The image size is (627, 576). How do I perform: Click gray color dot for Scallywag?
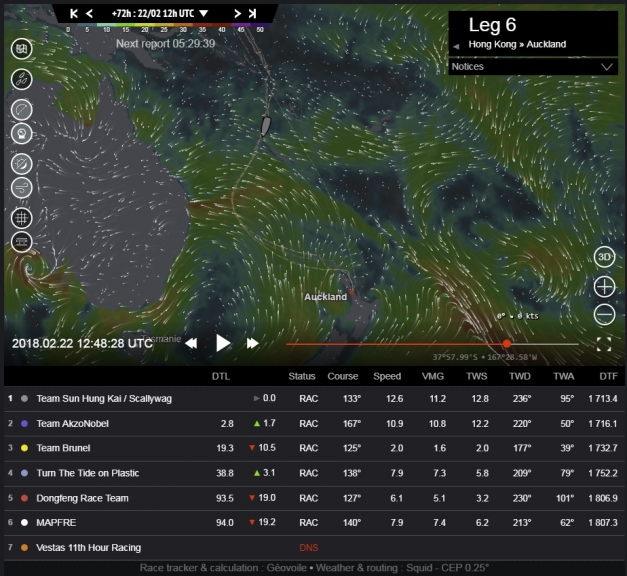(x=24, y=399)
